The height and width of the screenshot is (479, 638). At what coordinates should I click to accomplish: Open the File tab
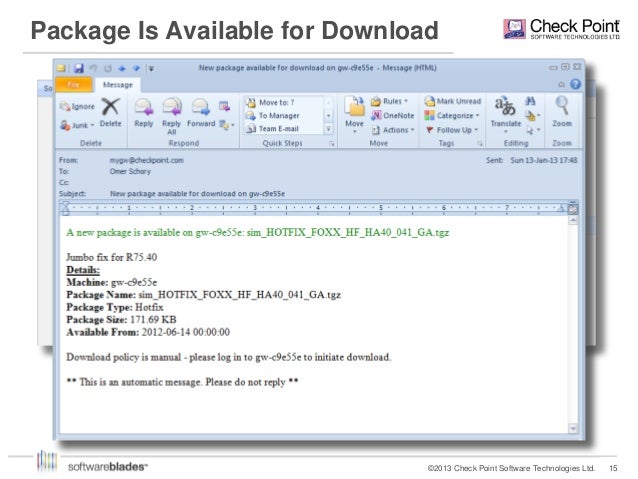(74, 85)
